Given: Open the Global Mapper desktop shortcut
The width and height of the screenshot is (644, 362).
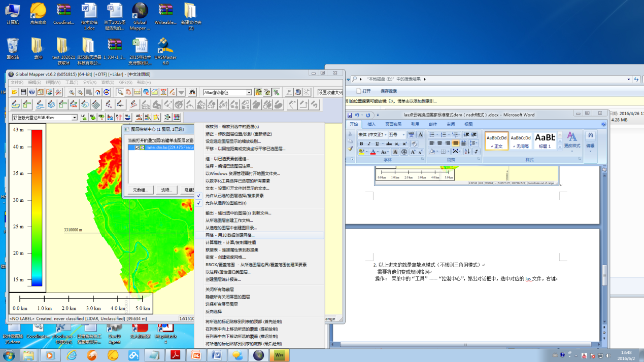Looking at the screenshot, I should (x=140, y=16).
